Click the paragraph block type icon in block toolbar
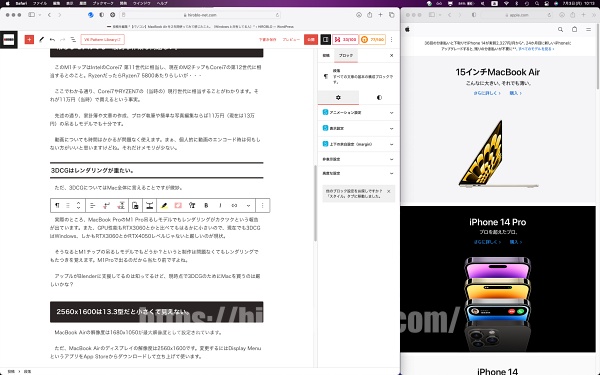 [x=57, y=205]
